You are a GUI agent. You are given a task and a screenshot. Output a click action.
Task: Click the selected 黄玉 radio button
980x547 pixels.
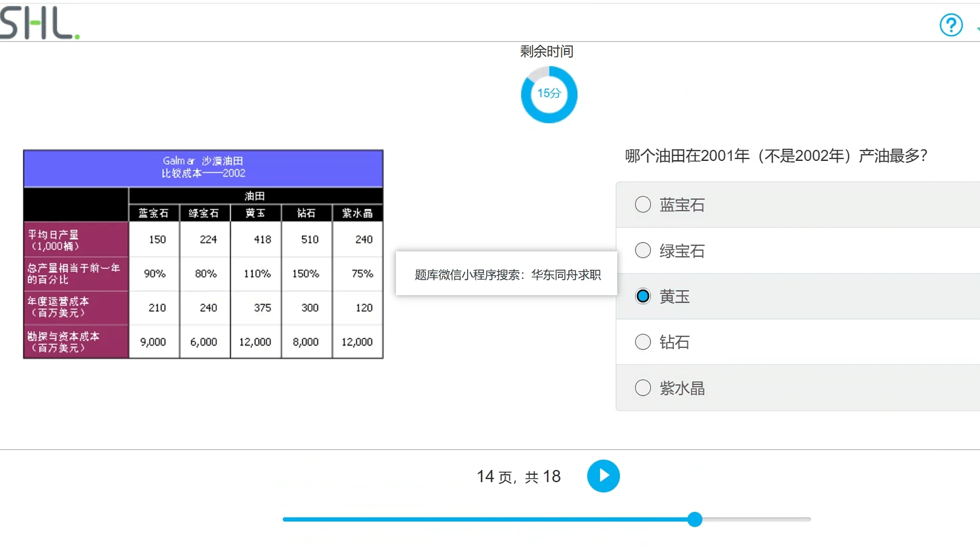tap(643, 296)
